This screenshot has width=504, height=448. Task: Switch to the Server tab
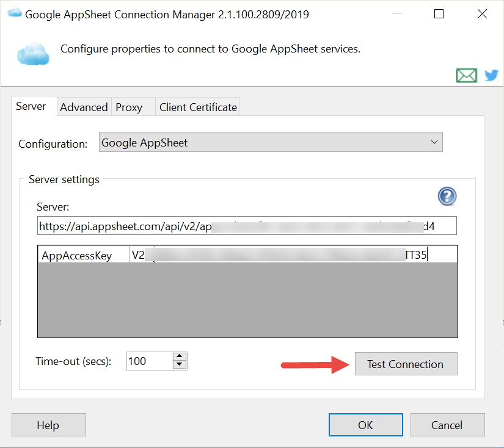tap(34, 106)
